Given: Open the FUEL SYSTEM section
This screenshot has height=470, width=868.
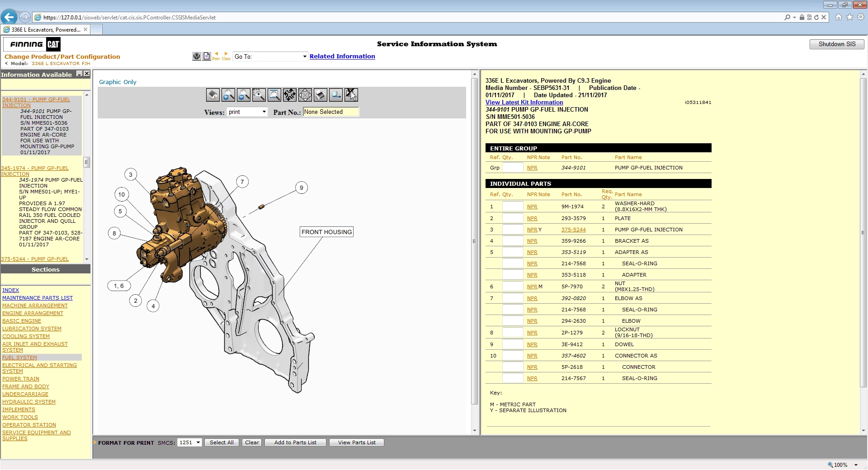Looking at the screenshot, I should coord(20,357).
